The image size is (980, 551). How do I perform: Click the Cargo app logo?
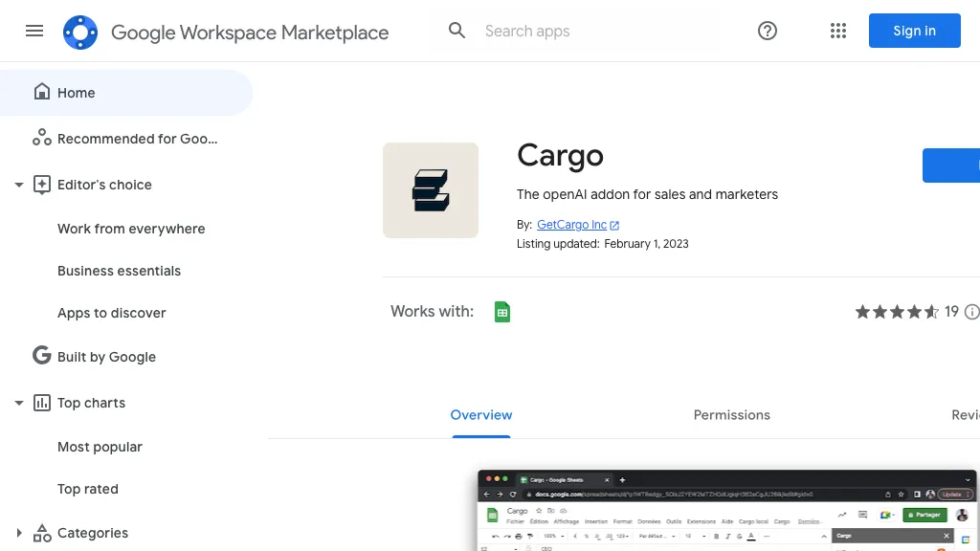click(431, 190)
